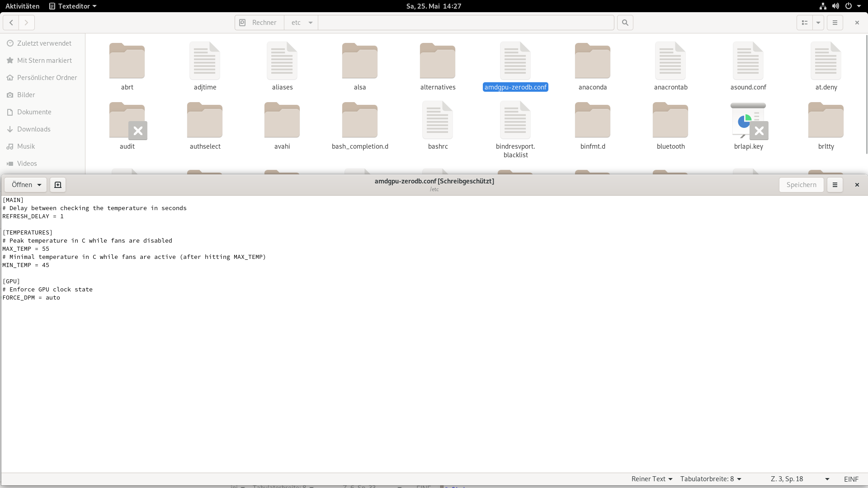Screen dimensions: 868x488
Task: Open system volume indicator
Action: point(835,6)
